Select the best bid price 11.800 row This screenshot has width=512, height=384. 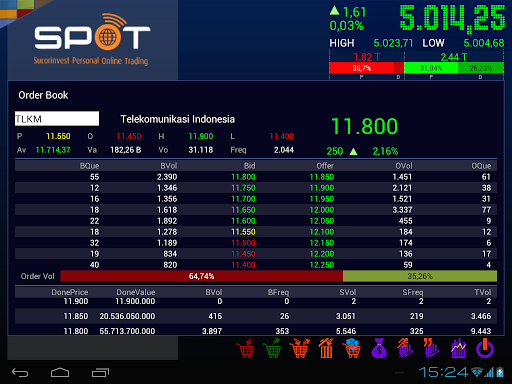256,177
